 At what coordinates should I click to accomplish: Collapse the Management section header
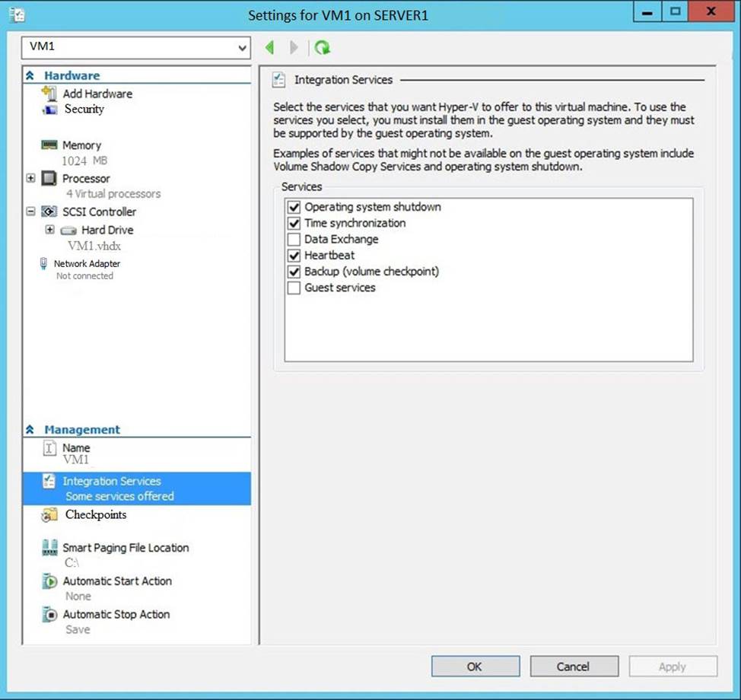pos(30,430)
